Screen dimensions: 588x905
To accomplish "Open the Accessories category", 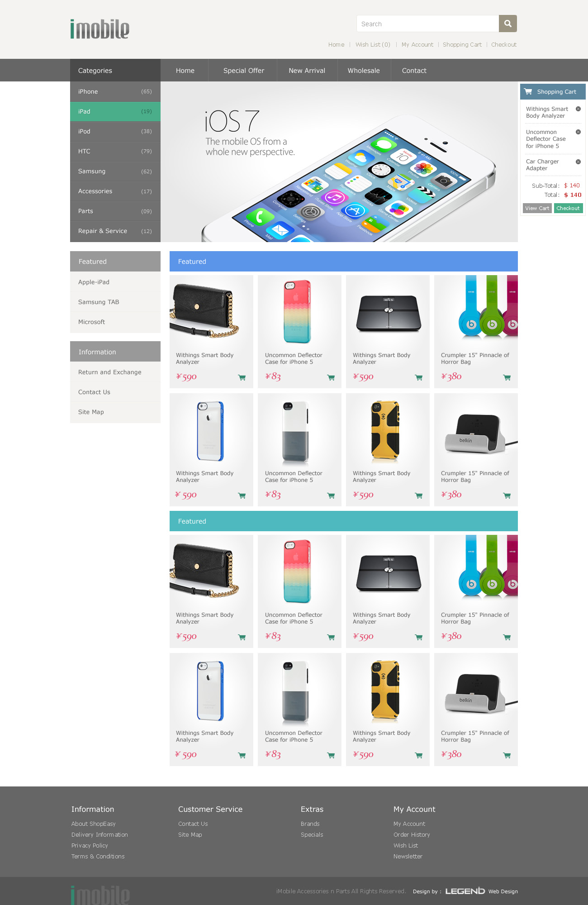I will pos(115,191).
